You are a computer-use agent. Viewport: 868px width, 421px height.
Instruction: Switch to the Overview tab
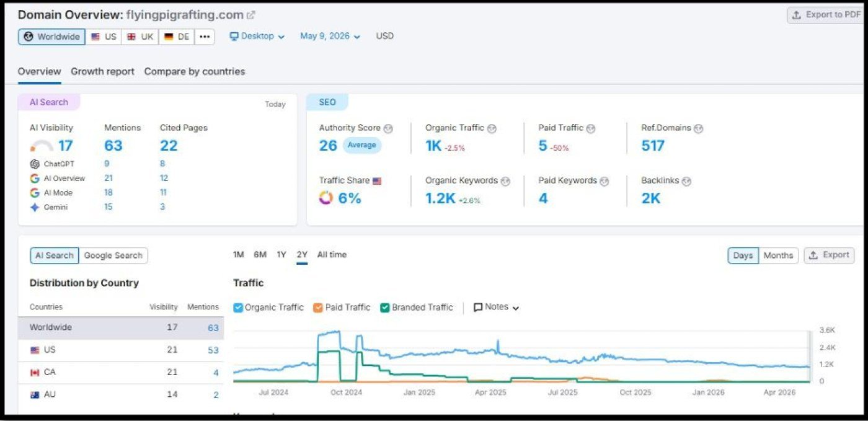39,71
